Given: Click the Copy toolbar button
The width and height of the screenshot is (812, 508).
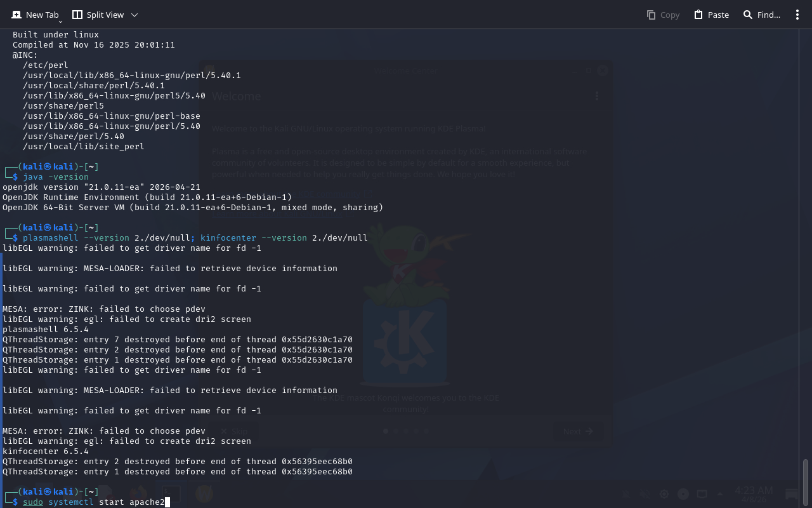Looking at the screenshot, I should coord(663,15).
